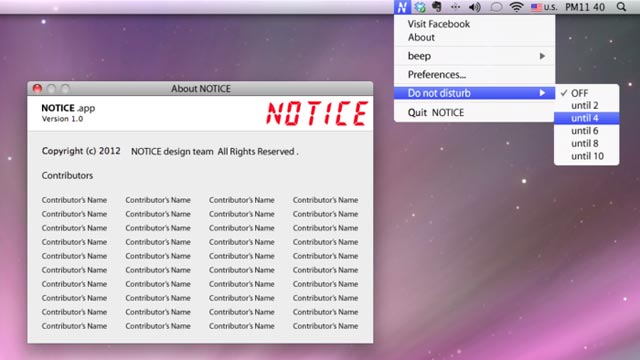640x360 pixels.
Task: Set Do not disturb until 4
Action: tap(587, 118)
